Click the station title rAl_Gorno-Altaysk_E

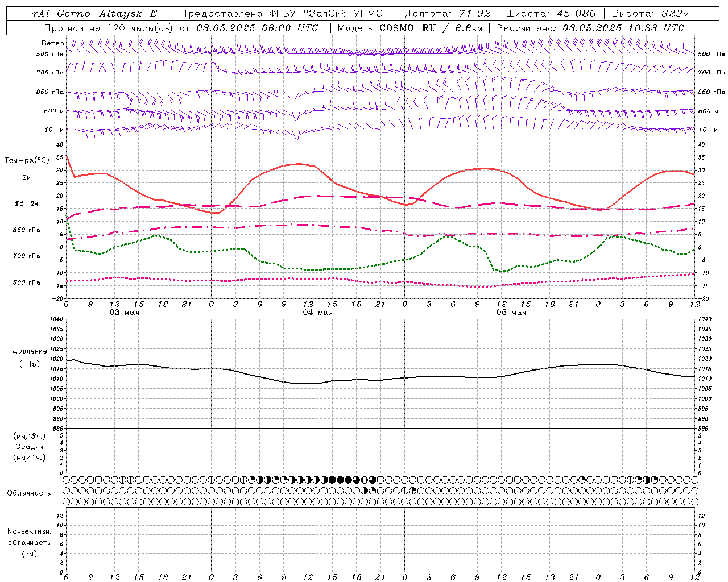pos(94,14)
